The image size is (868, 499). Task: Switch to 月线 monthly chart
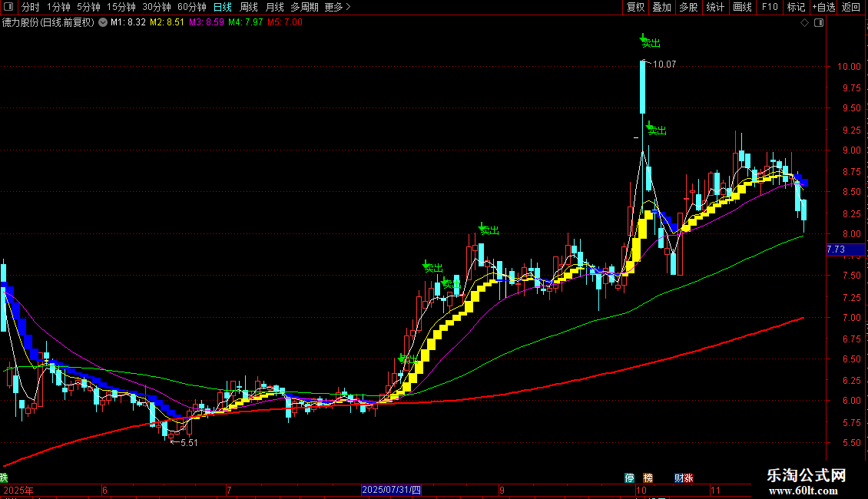[274, 7]
